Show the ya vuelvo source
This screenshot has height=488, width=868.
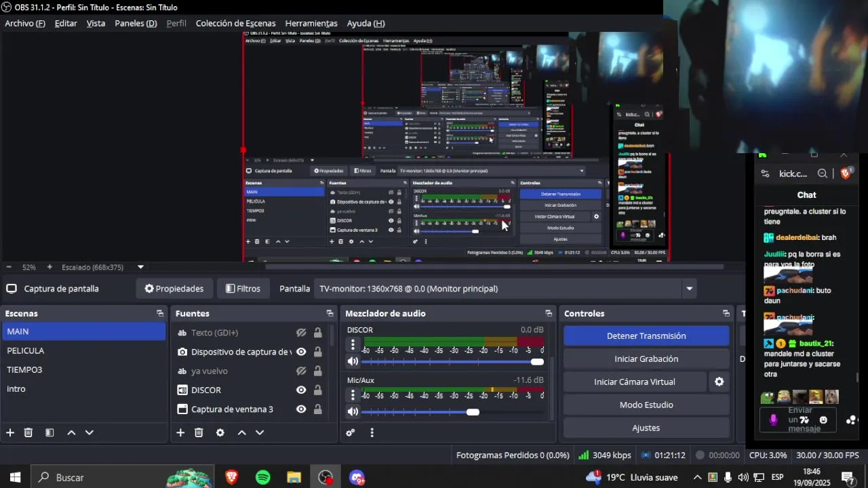(x=301, y=371)
